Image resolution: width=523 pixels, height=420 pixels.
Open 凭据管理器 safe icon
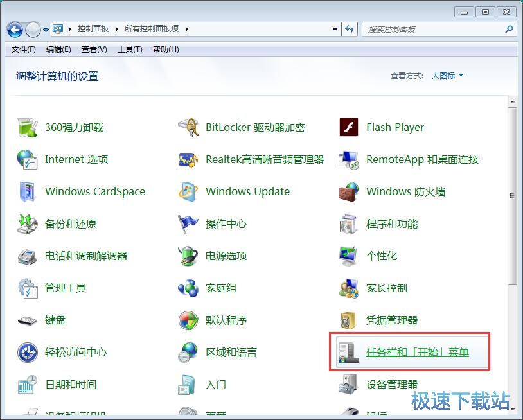click(349, 320)
